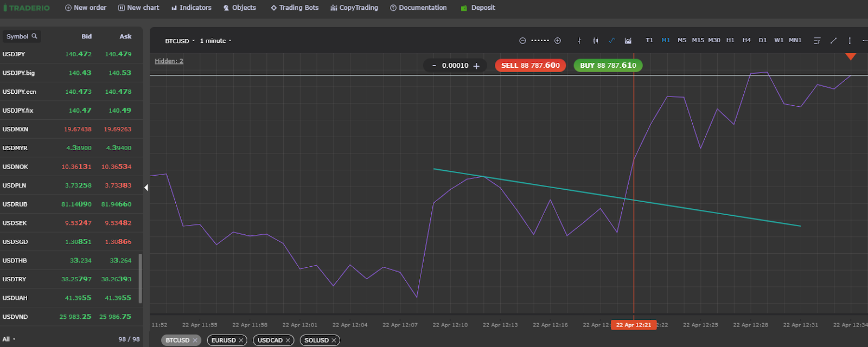Screen dimensions: 868x347
Task: Click the BUY 88 787.610 button
Action: pyautogui.click(x=608, y=66)
